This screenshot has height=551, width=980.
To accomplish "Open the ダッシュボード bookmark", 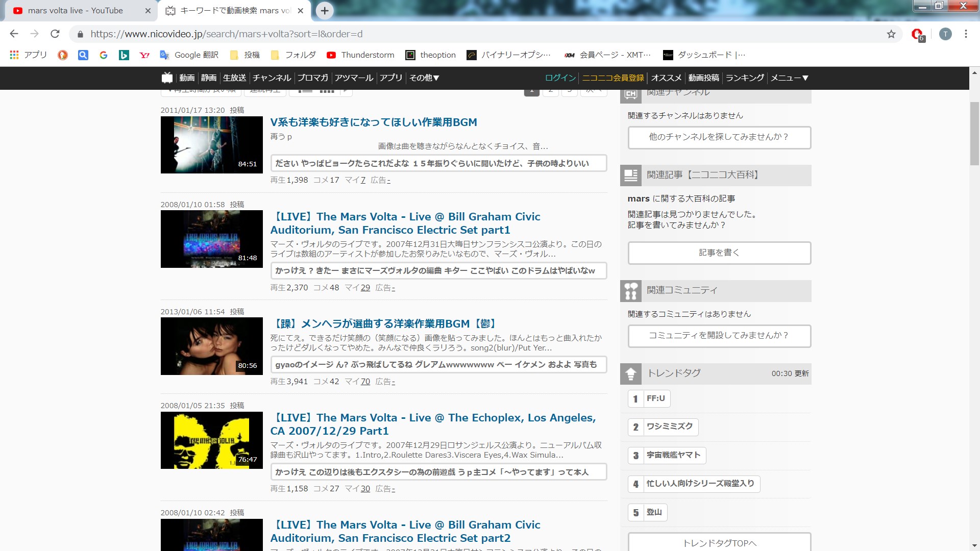I will tap(704, 55).
